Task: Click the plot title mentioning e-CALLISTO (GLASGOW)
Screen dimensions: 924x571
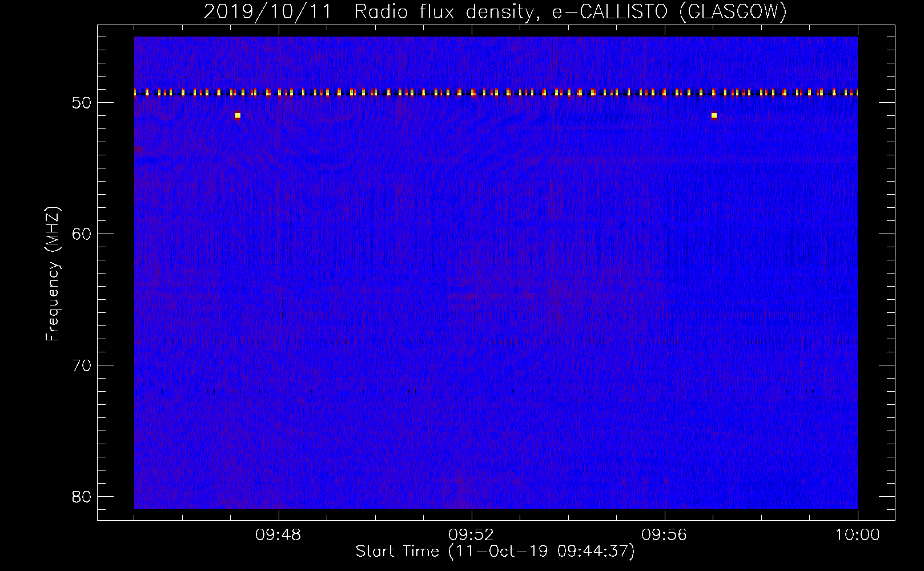Action: point(495,11)
